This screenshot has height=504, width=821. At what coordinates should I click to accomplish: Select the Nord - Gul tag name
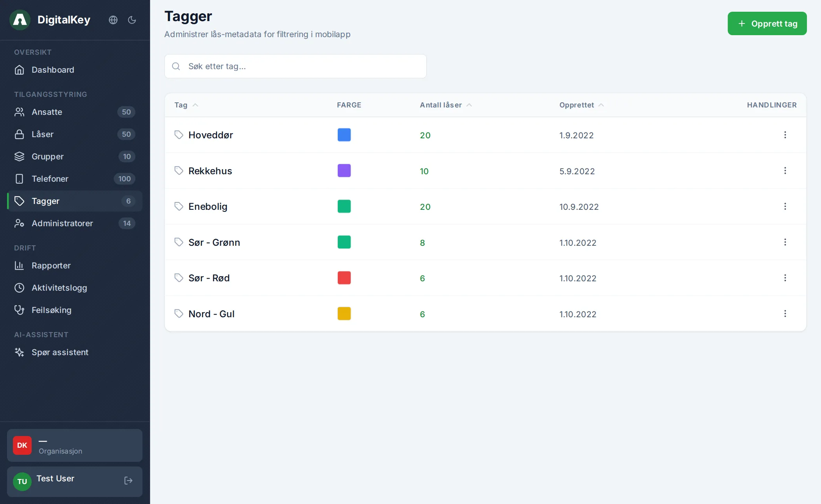pyautogui.click(x=212, y=314)
